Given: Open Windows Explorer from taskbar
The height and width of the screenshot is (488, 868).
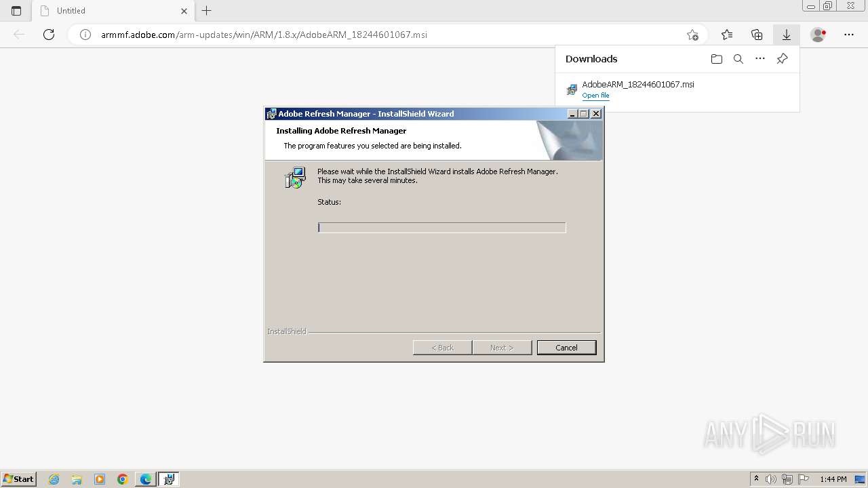Looking at the screenshot, I should [77, 479].
